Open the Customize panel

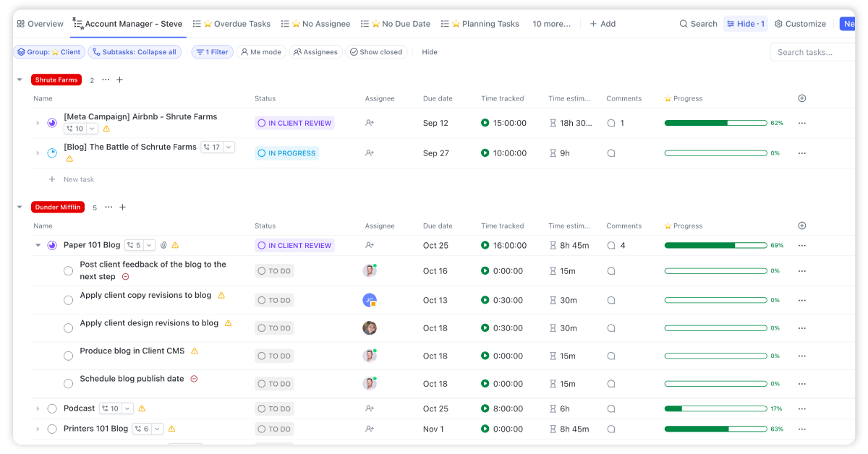tap(800, 23)
